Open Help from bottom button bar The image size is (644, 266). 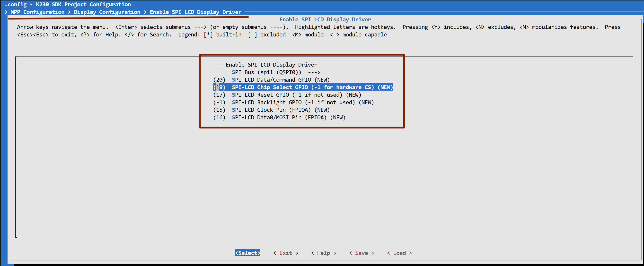(323, 253)
